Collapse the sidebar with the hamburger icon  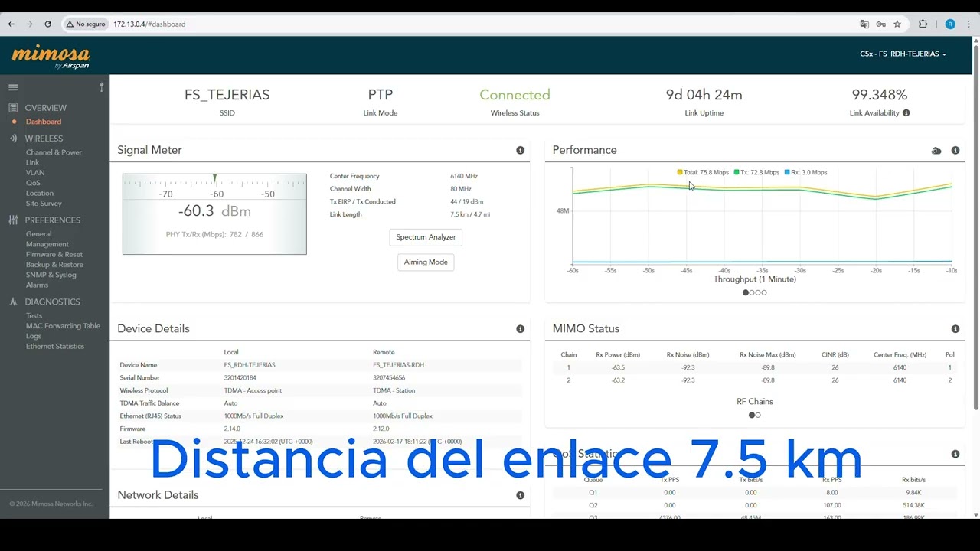click(x=13, y=87)
